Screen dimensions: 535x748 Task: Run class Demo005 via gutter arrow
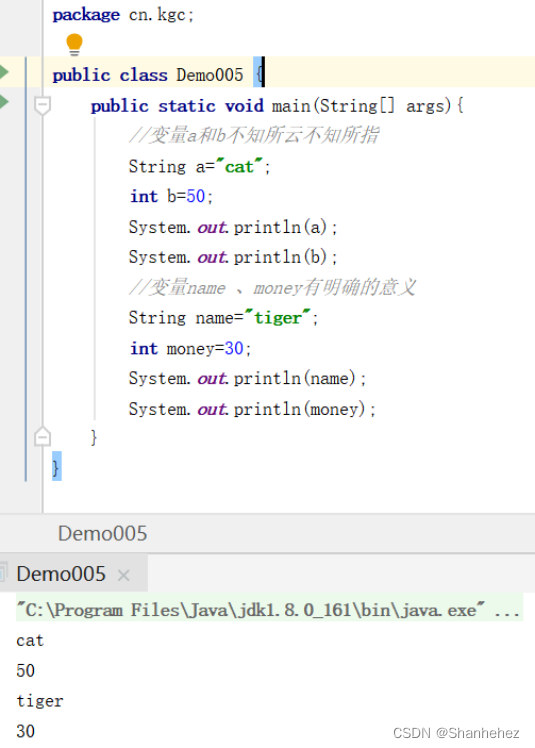pos(4,72)
